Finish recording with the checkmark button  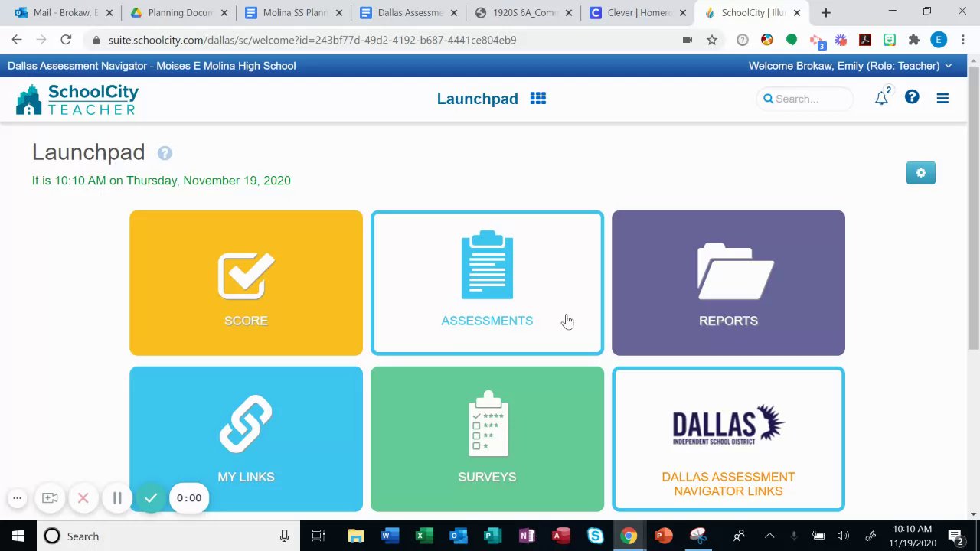151,498
